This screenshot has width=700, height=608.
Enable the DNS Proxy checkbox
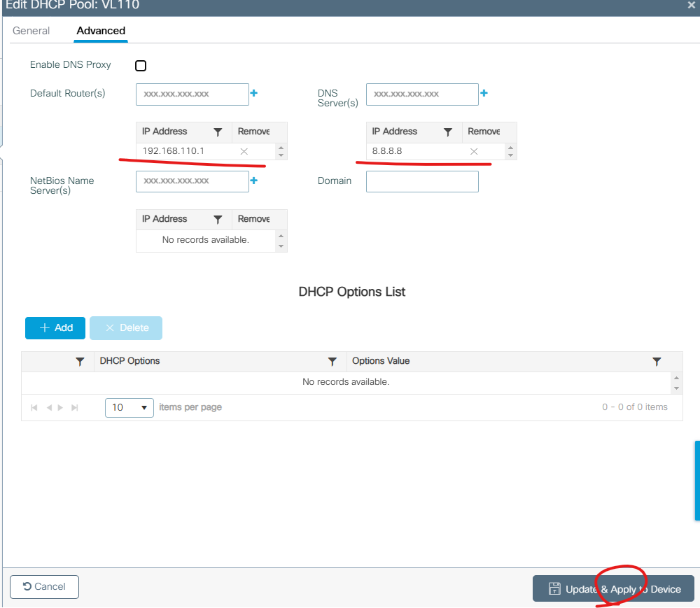141,66
